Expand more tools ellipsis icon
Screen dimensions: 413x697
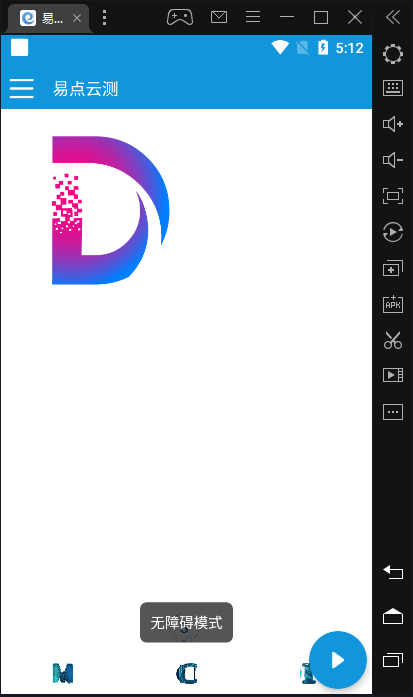pos(393,412)
